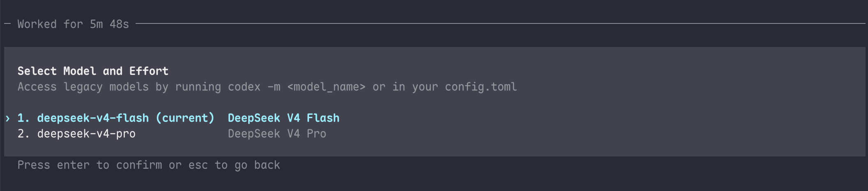Viewport: 868px width, 191px height.
Task: Click the DeepSeek V4 Flash description text
Action: point(284,118)
